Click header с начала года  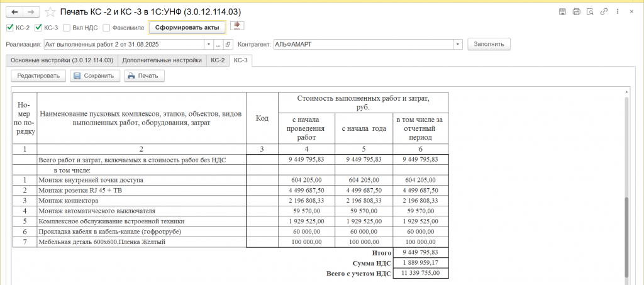(x=364, y=128)
